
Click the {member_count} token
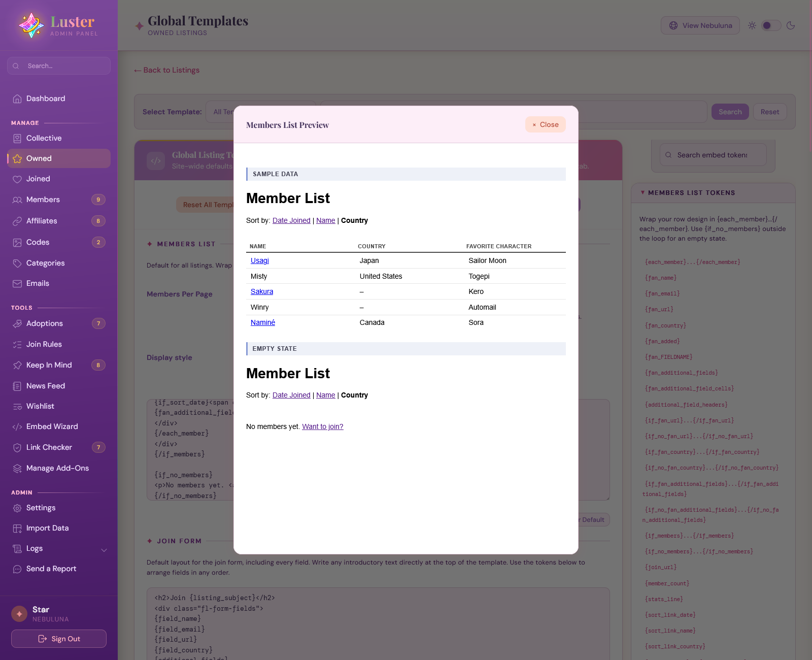[x=667, y=583]
